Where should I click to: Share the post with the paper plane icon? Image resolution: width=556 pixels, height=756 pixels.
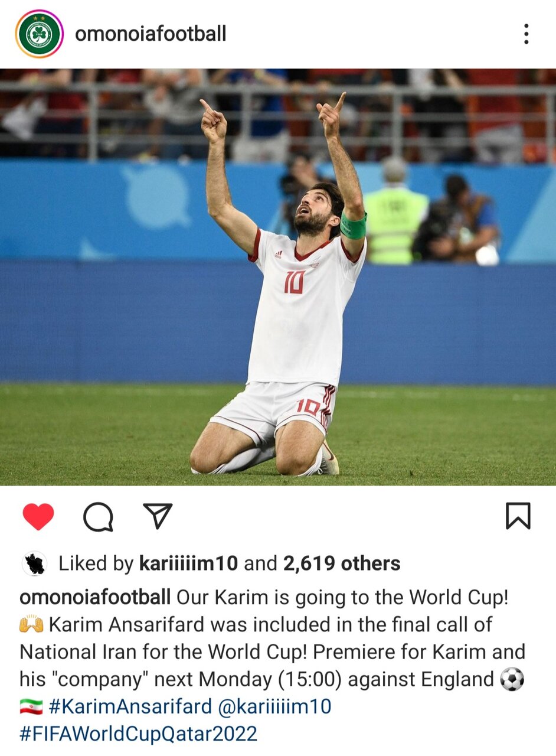[x=158, y=516]
